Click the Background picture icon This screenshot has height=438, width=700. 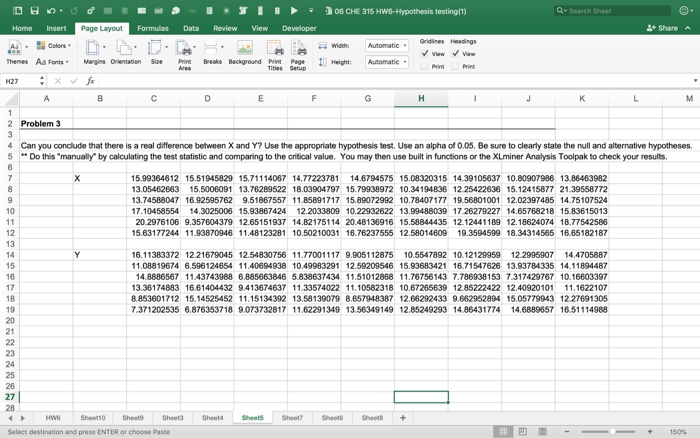pyautogui.click(x=245, y=48)
